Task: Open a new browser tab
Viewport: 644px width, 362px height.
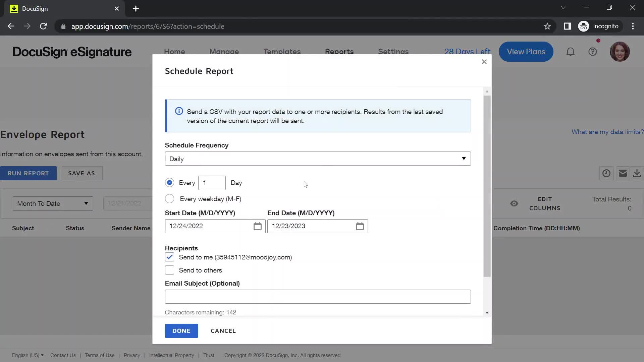Action: pyautogui.click(x=136, y=9)
